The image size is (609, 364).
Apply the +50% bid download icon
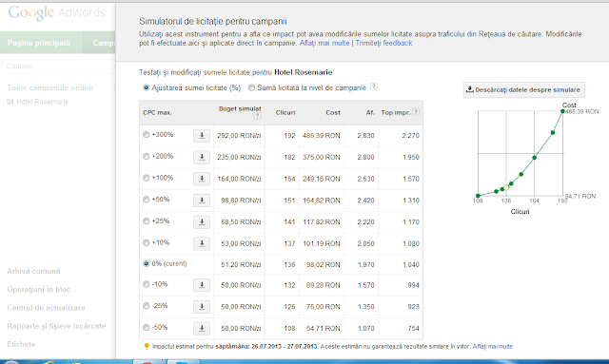pyautogui.click(x=202, y=201)
